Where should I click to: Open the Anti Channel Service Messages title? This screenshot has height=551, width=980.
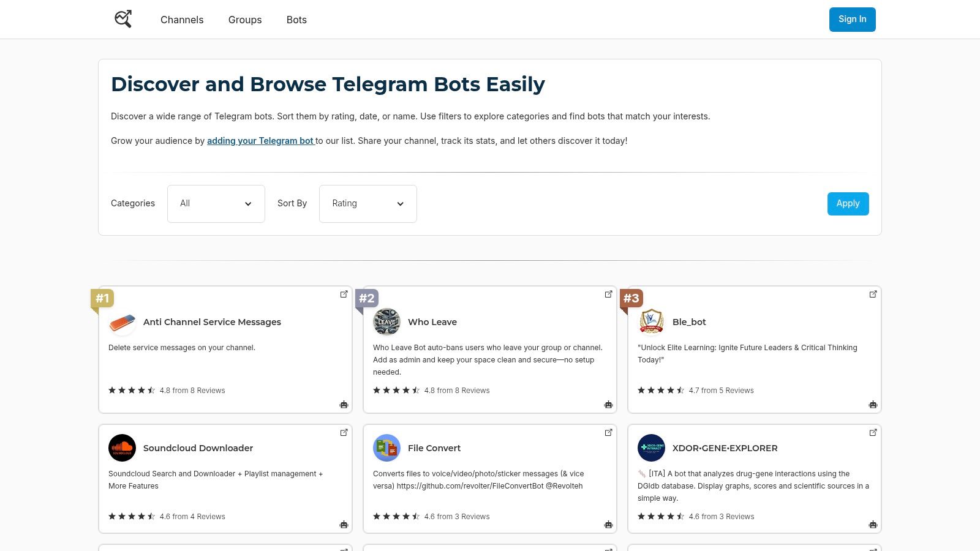pos(212,322)
